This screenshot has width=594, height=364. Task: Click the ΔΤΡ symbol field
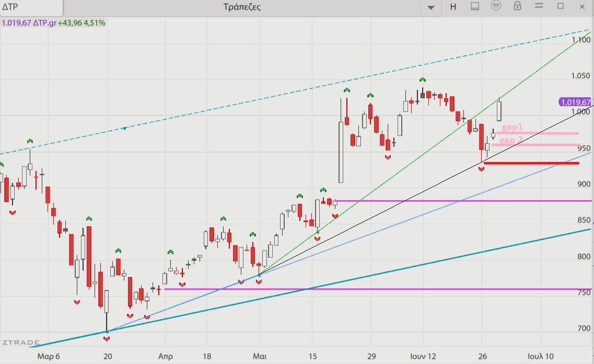pyautogui.click(x=31, y=7)
